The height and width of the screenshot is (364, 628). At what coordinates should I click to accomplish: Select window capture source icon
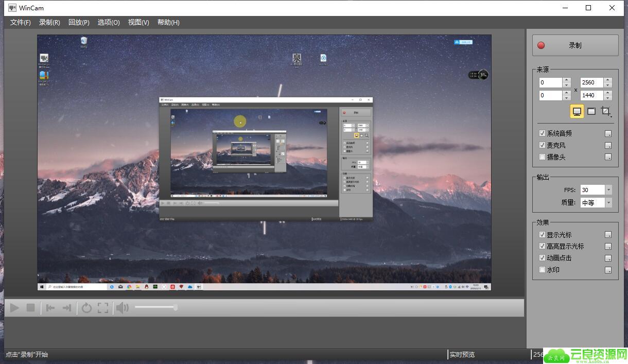pyautogui.click(x=591, y=111)
